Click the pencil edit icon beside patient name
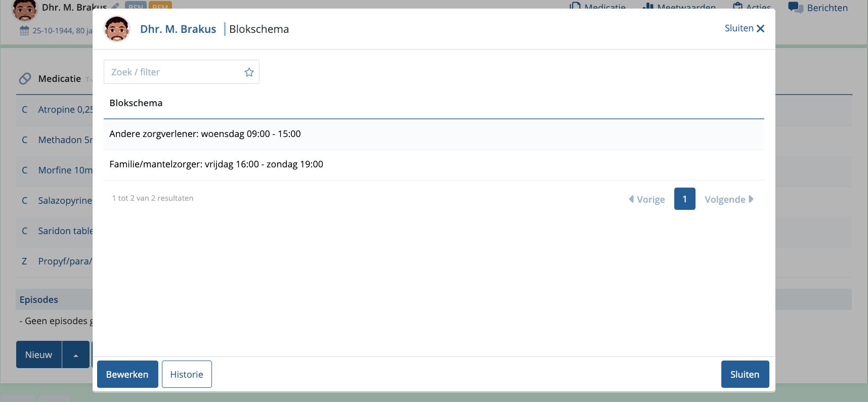This screenshot has width=868, height=402. tap(115, 7)
